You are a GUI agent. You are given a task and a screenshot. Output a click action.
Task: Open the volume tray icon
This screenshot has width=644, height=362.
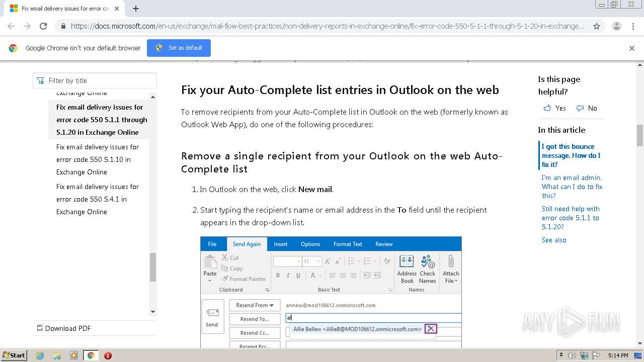click(573, 355)
